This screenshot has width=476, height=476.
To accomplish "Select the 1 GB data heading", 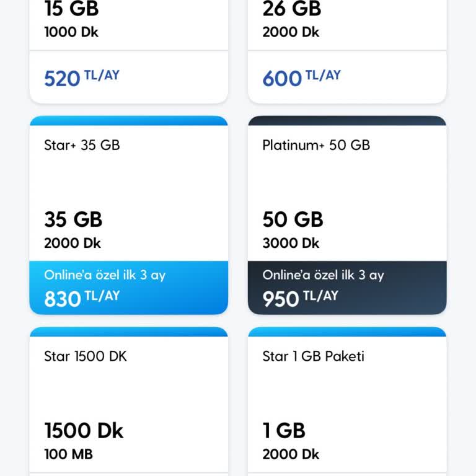I will (284, 430).
